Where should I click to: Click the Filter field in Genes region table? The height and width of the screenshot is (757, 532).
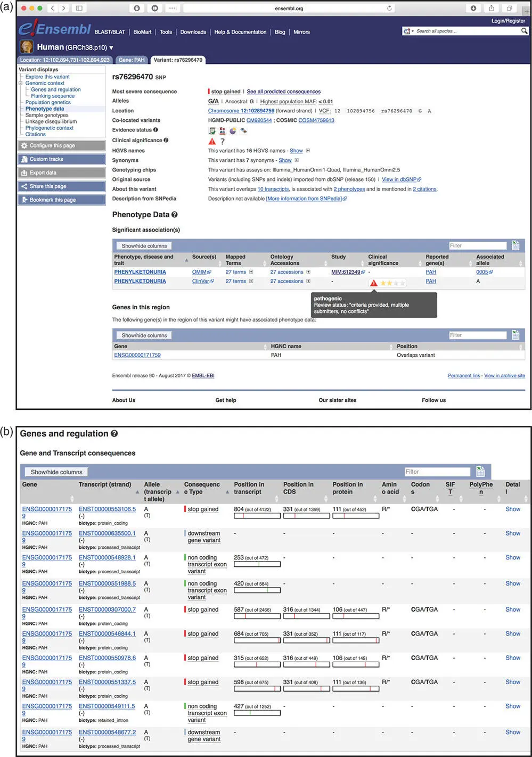pyautogui.click(x=477, y=335)
